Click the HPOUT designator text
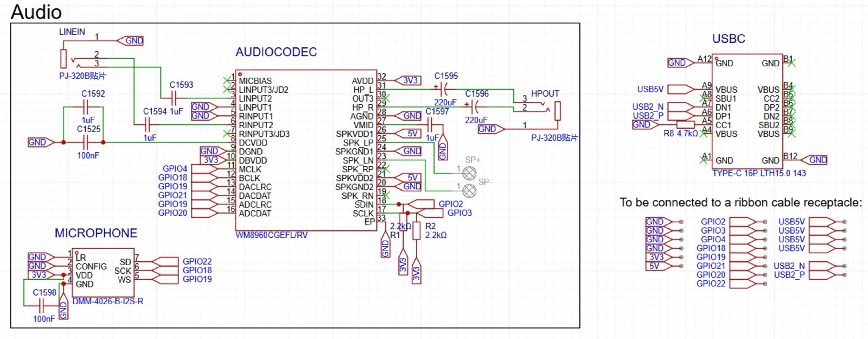 pos(545,93)
